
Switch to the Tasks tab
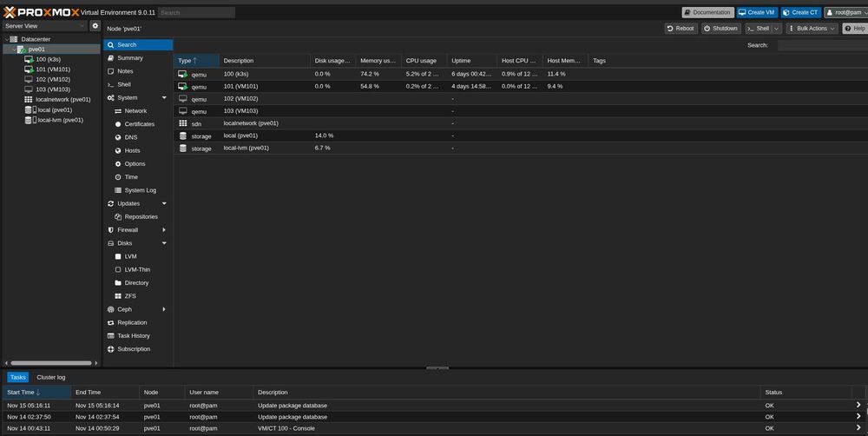click(x=17, y=377)
